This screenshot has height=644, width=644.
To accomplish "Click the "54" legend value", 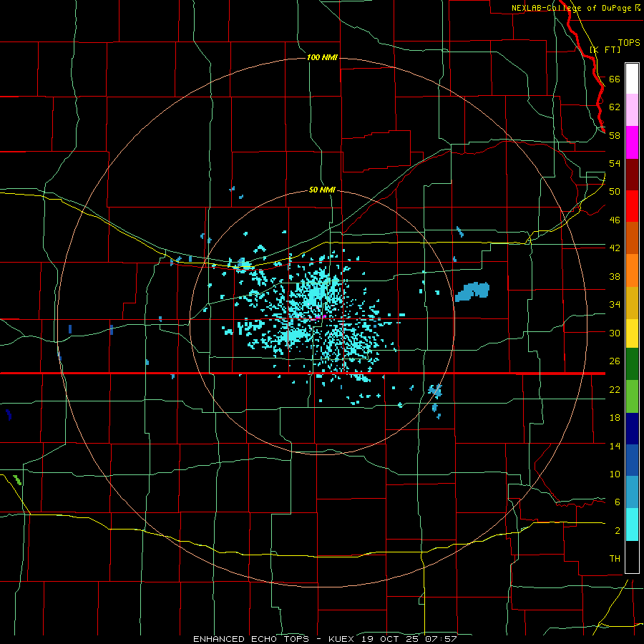I will pos(615,163).
